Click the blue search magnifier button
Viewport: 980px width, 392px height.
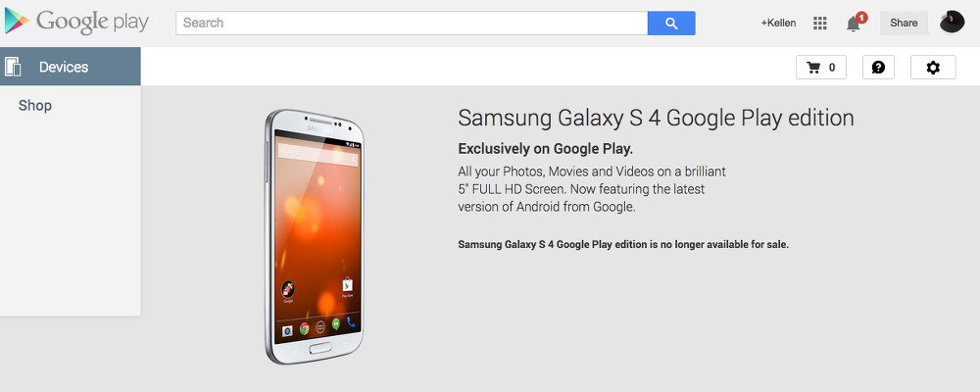[x=671, y=24]
